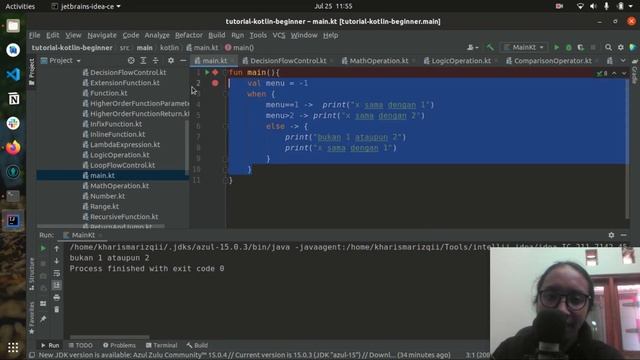This screenshot has height=360, width=640.
Task: Open the MainKt run configuration dropdown
Action: click(524, 47)
